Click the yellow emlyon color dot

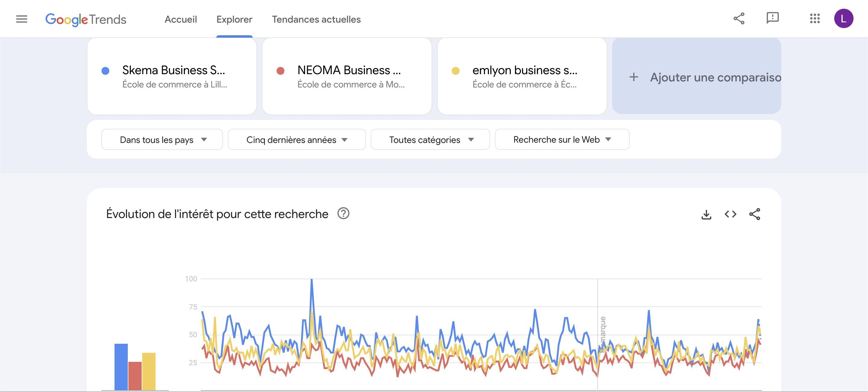coord(456,71)
